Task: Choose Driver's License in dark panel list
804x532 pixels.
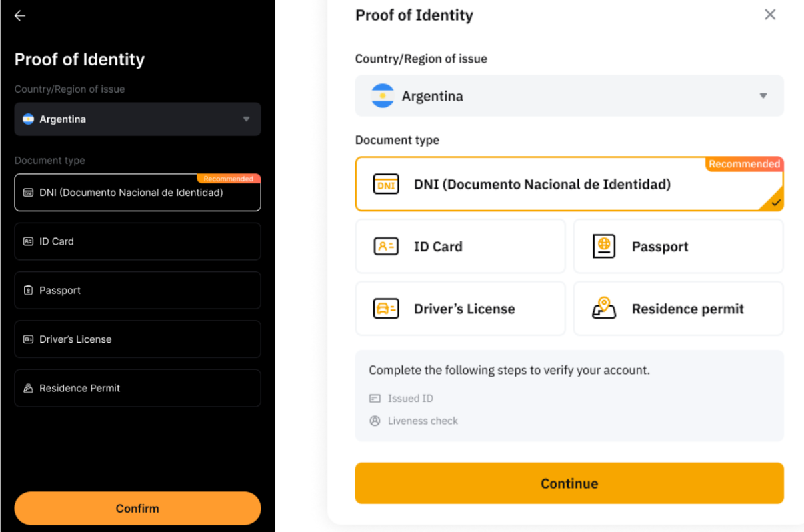Action: (137, 339)
